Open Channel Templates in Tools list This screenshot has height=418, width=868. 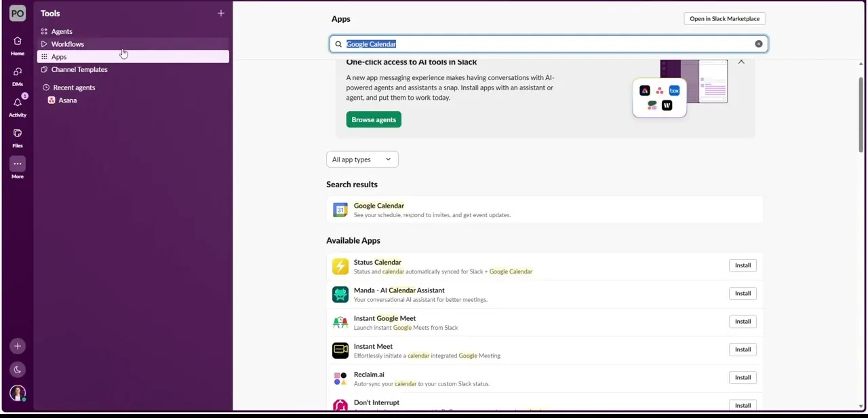tap(79, 69)
